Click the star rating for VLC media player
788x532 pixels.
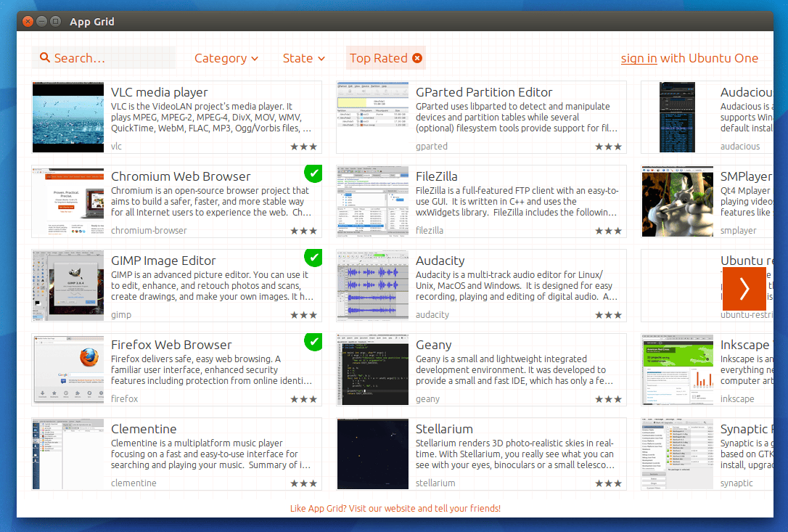point(303,145)
